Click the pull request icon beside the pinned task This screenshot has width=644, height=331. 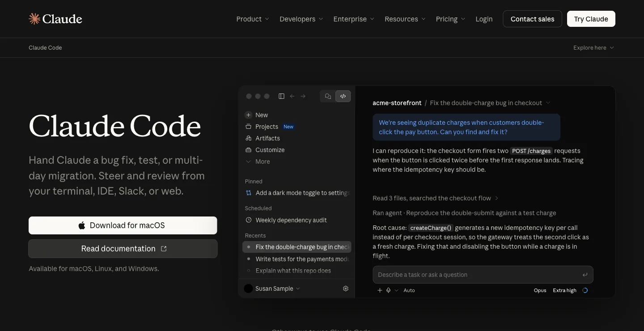coord(249,193)
